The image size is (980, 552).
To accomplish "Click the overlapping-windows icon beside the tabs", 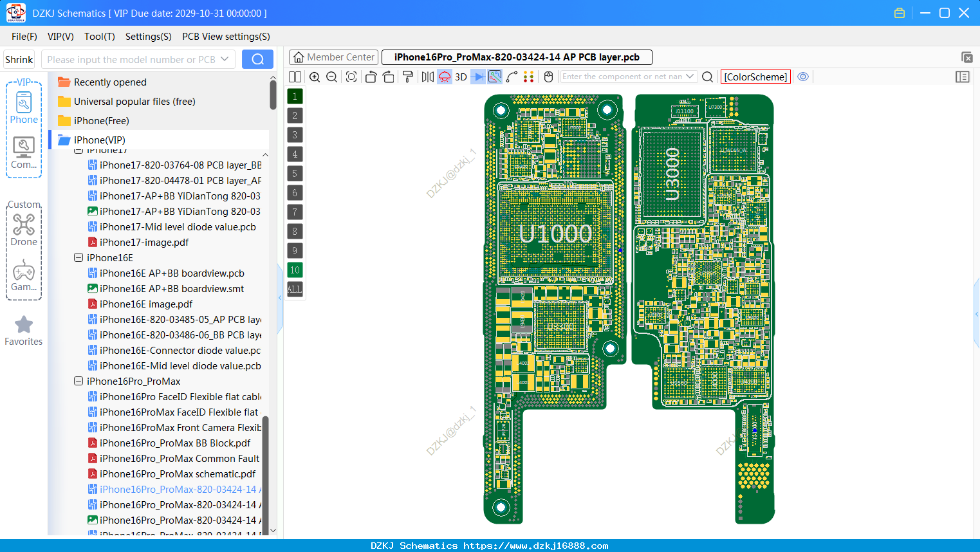I will coord(966,57).
